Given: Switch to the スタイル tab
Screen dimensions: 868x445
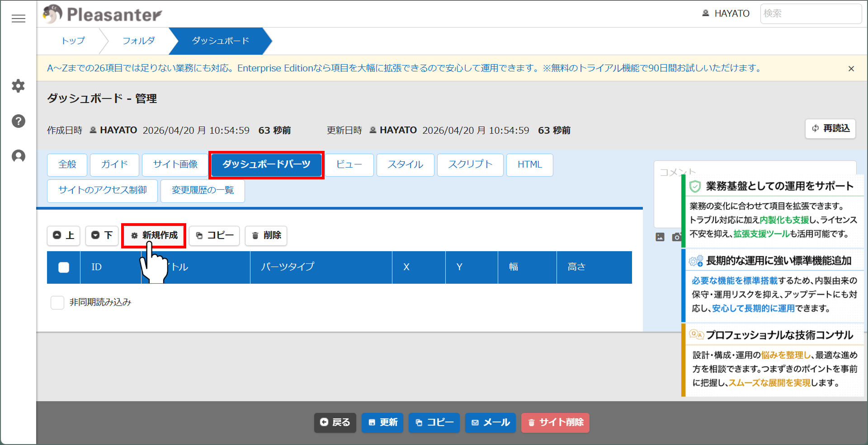Looking at the screenshot, I should [406, 165].
